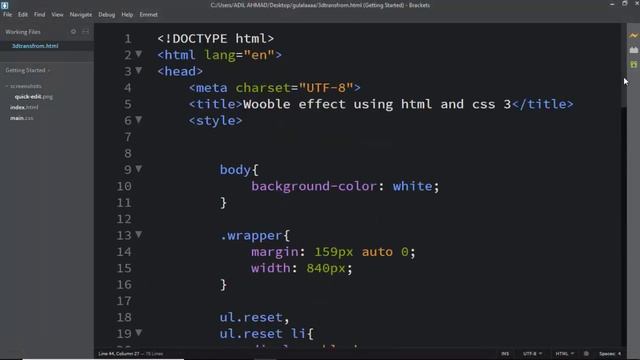Open the View menu
Viewport: 640px width, 360px height.
(57, 15)
